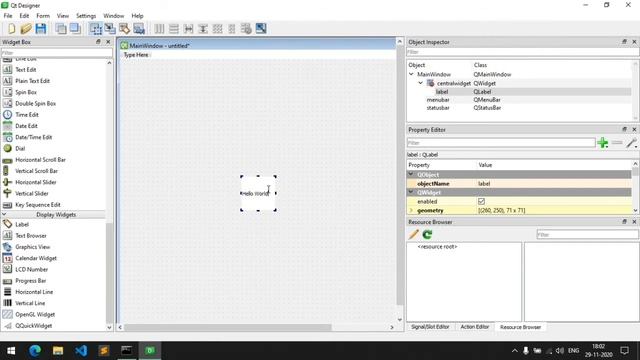Screen dimensions: 640x360
Task: Close the Resource Browser panel
Action: click(x=634, y=222)
